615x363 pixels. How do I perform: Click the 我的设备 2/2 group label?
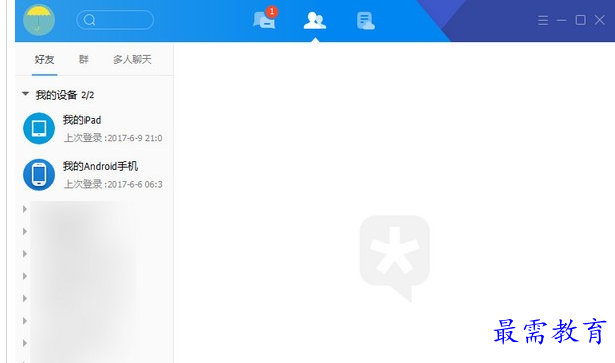click(x=65, y=95)
